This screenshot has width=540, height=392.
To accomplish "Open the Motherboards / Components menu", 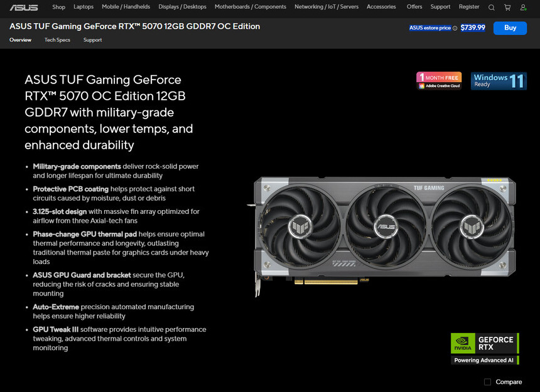I will click(x=251, y=7).
